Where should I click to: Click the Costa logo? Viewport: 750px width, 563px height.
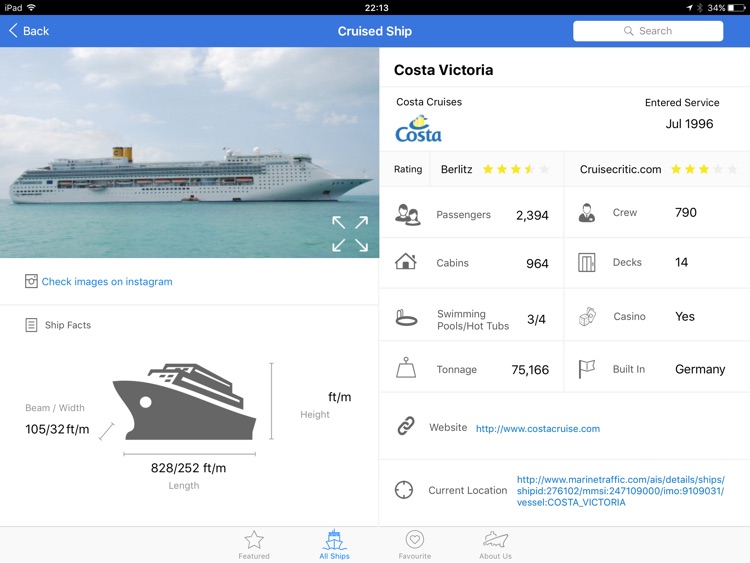(x=418, y=129)
